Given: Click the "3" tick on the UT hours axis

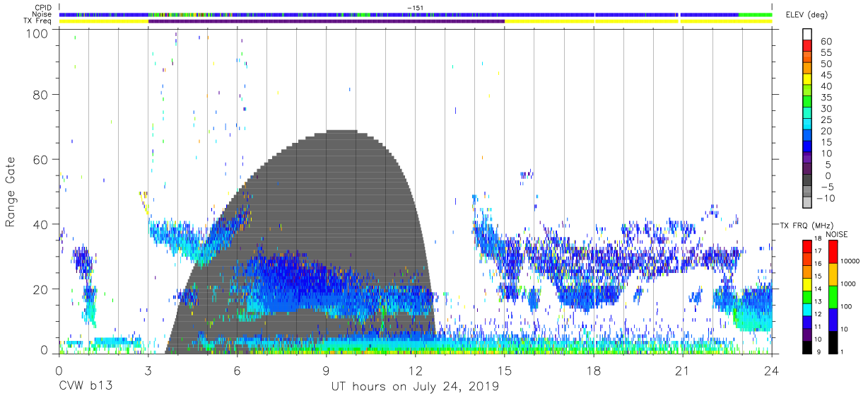Looking at the screenshot, I should click(x=148, y=370).
